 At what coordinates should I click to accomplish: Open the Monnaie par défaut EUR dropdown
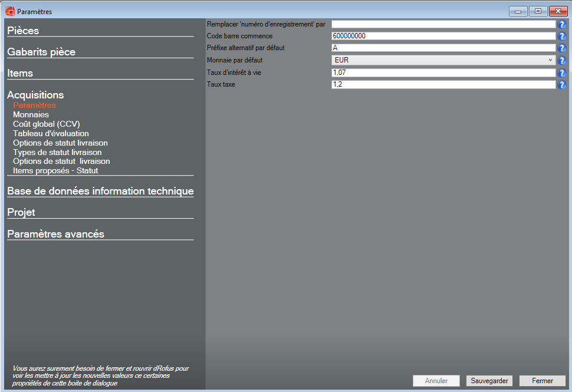443,60
